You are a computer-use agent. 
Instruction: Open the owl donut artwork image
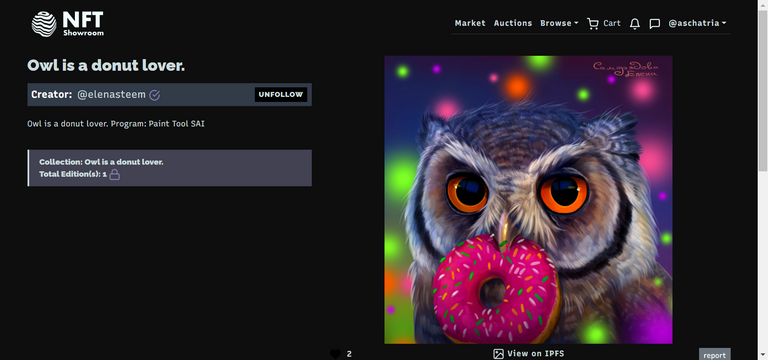pos(528,200)
